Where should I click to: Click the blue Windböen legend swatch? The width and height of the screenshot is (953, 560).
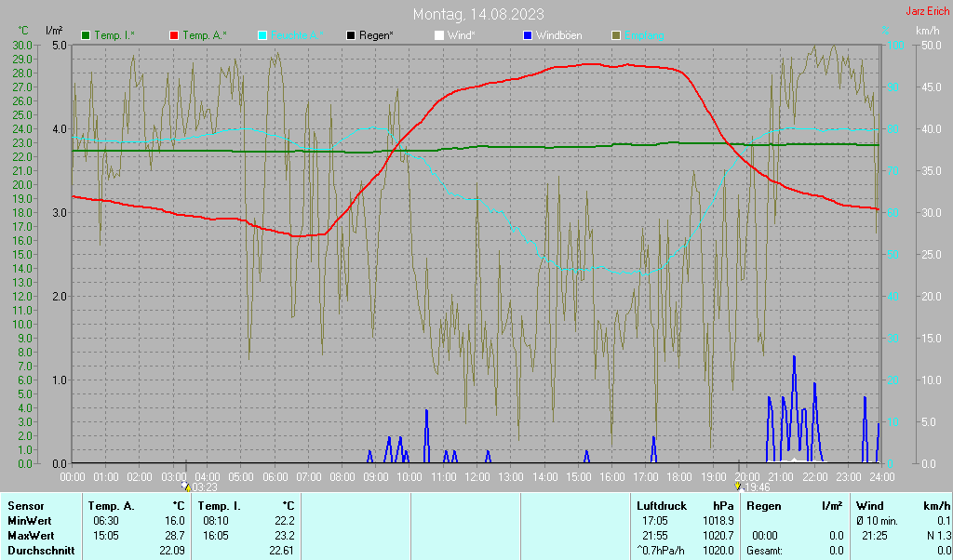coord(528,36)
